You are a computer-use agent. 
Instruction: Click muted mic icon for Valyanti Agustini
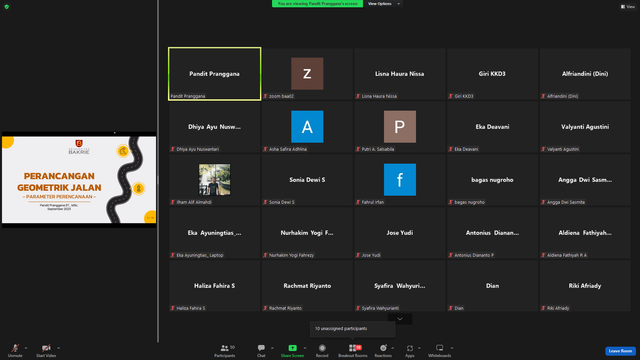tap(543, 149)
